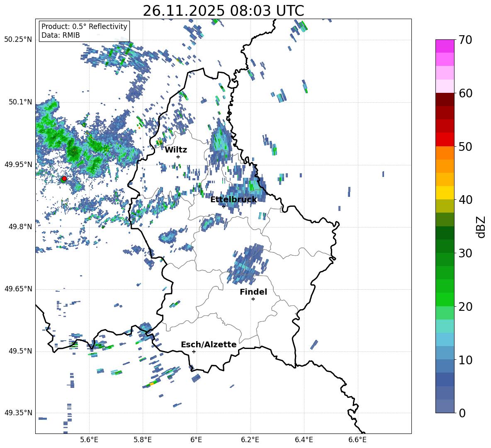This screenshot has width=491, height=448.
Task: Click the 49.35°N latitude label
Action: coord(18,413)
